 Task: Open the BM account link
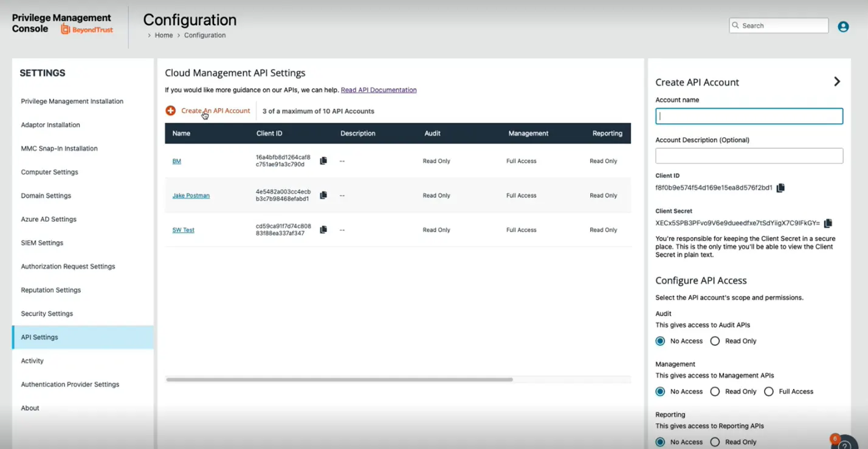[177, 161]
